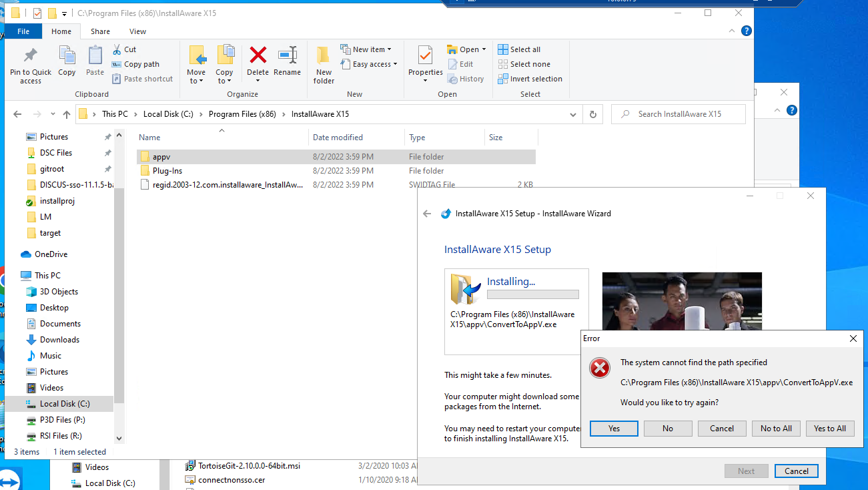The image size is (868, 490).
Task: Open the Move to dropdown
Action: [196, 77]
